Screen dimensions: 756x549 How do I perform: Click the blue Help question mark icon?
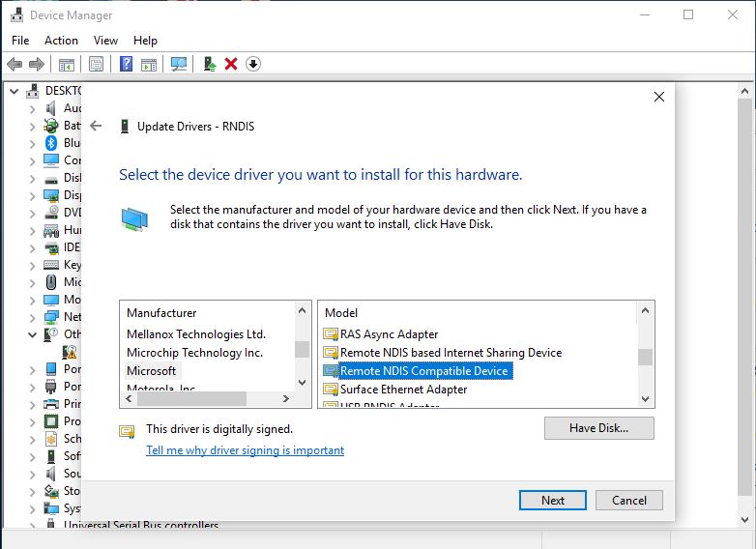[126, 64]
